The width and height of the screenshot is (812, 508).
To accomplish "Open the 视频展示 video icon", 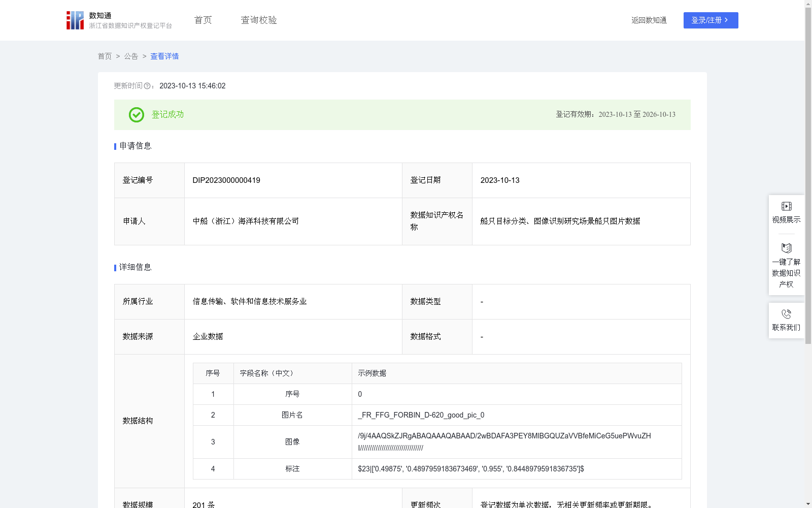I will pos(786,206).
